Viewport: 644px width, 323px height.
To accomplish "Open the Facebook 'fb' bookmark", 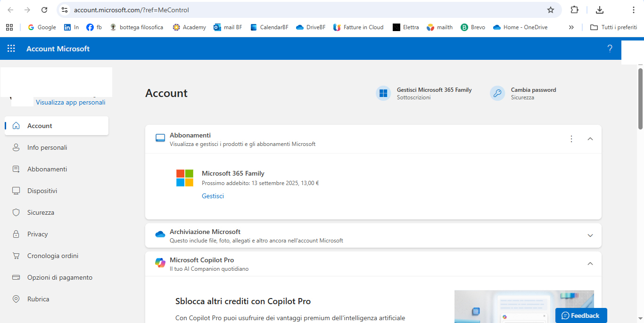I will pos(94,27).
